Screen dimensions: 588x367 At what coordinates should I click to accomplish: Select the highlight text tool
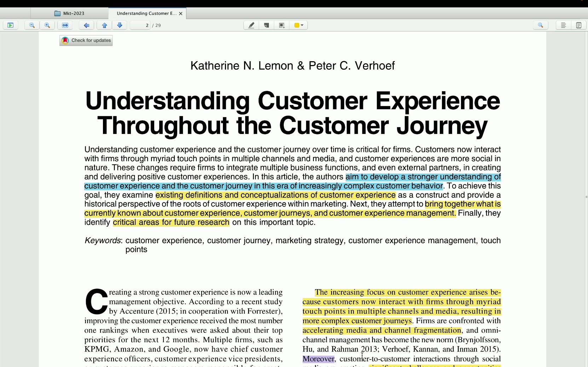251,25
